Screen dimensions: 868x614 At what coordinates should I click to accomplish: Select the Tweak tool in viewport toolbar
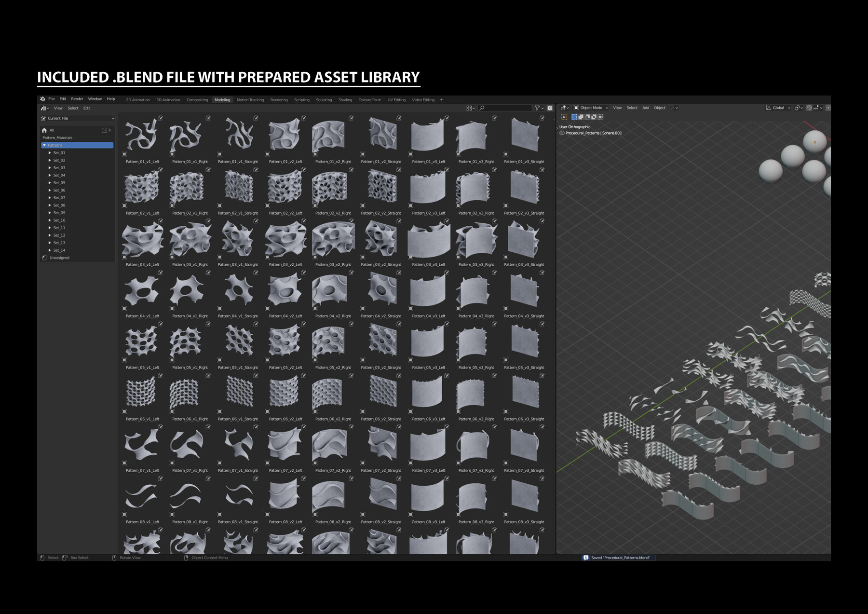(x=564, y=116)
